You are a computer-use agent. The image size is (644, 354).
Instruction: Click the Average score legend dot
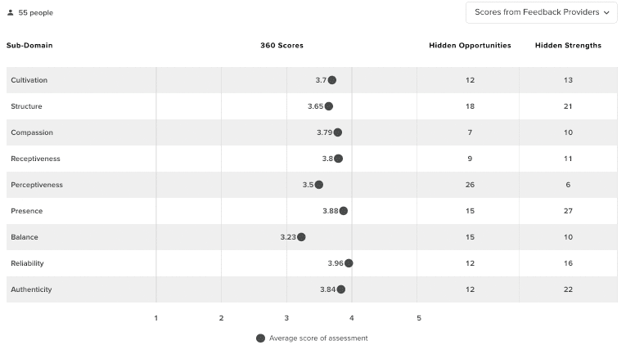260,338
